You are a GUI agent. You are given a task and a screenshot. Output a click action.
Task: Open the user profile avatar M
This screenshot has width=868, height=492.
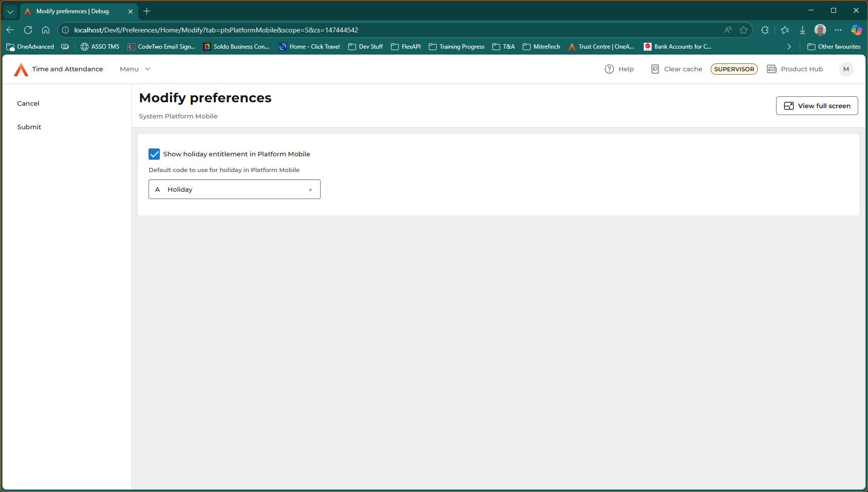846,69
